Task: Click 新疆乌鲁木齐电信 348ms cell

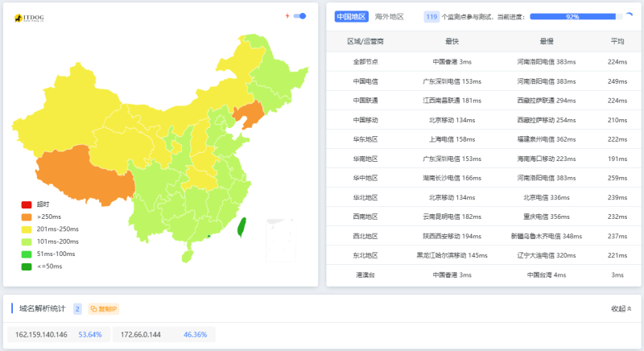Action: [547, 236]
